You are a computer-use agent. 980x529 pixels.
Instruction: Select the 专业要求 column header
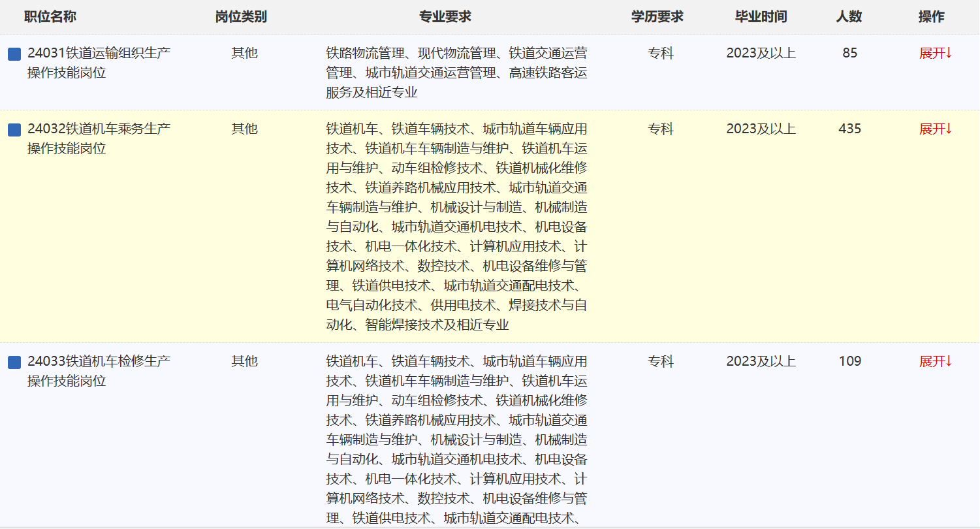pos(445,17)
